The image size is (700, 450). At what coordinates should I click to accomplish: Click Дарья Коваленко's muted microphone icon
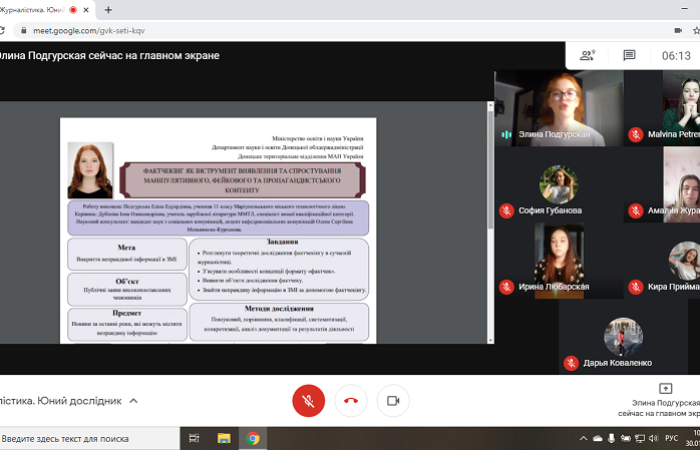pyautogui.click(x=570, y=362)
